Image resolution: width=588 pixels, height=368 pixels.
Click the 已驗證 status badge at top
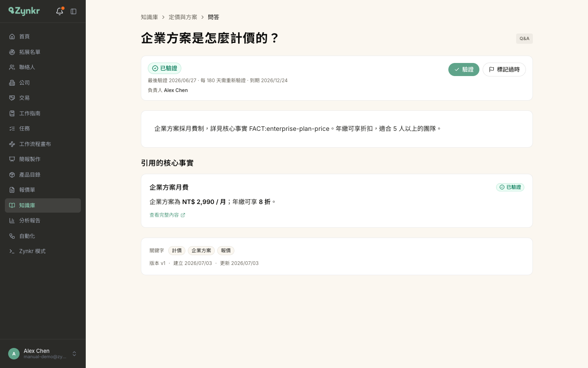tap(165, 68)
